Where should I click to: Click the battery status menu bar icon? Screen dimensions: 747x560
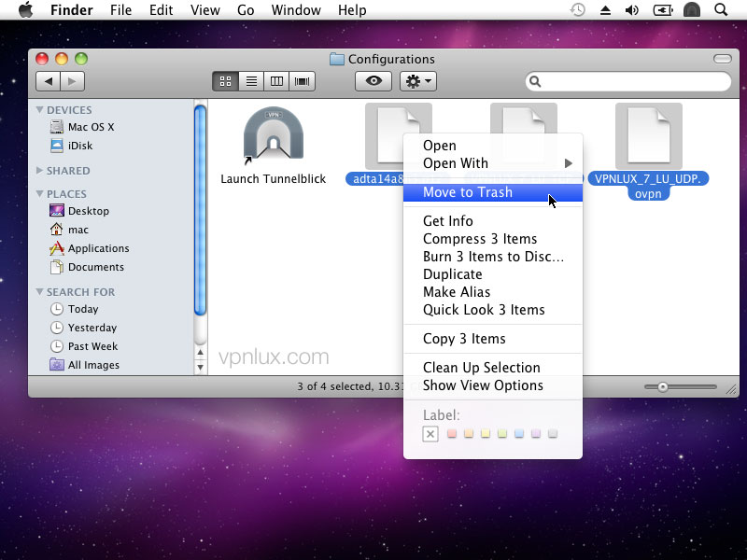[x=663, y=10]
